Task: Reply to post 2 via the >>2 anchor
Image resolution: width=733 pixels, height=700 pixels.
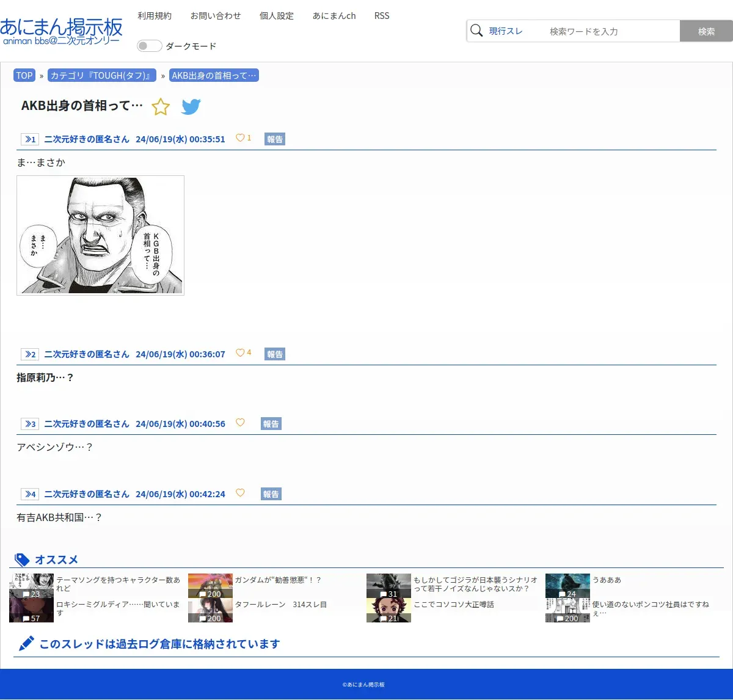Action: click(30, 354)
